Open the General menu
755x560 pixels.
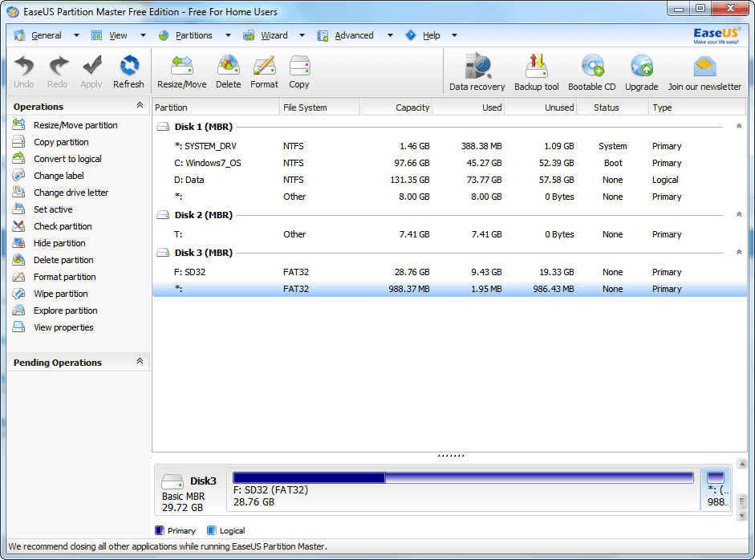[x=47, y=35]
